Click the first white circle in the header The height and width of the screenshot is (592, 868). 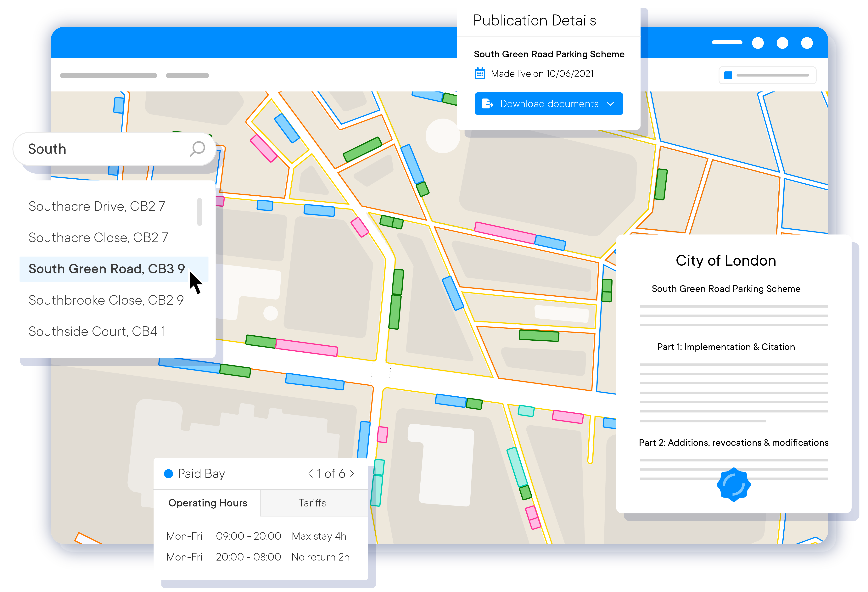(757, 43)
